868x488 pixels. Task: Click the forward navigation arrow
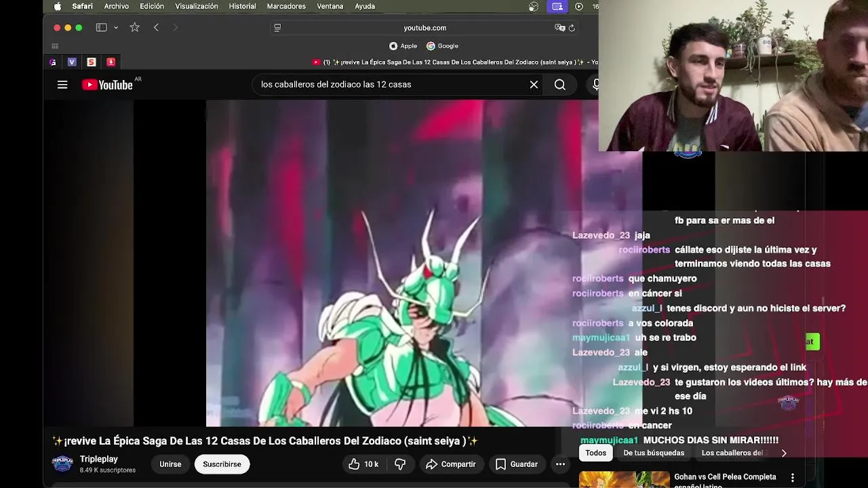pos(176,28)
